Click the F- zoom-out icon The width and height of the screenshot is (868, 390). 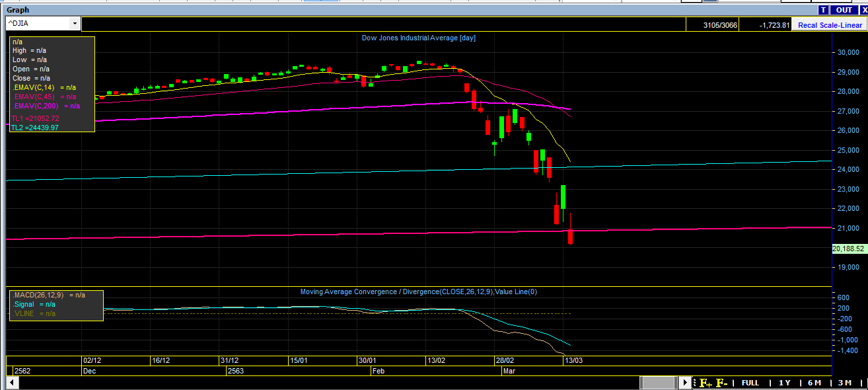tap(721, 383)
